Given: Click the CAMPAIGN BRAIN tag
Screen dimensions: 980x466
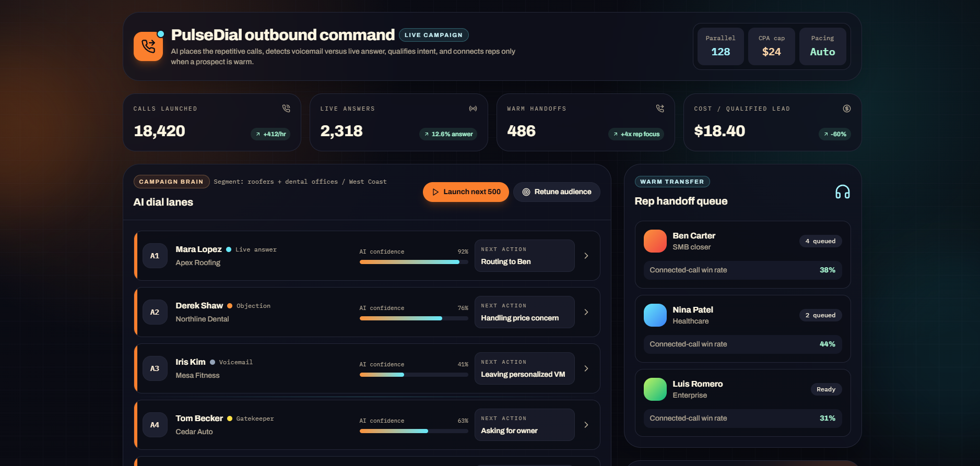Looking at the screenshot, I should pyautogui.click(x=171, y=182).
